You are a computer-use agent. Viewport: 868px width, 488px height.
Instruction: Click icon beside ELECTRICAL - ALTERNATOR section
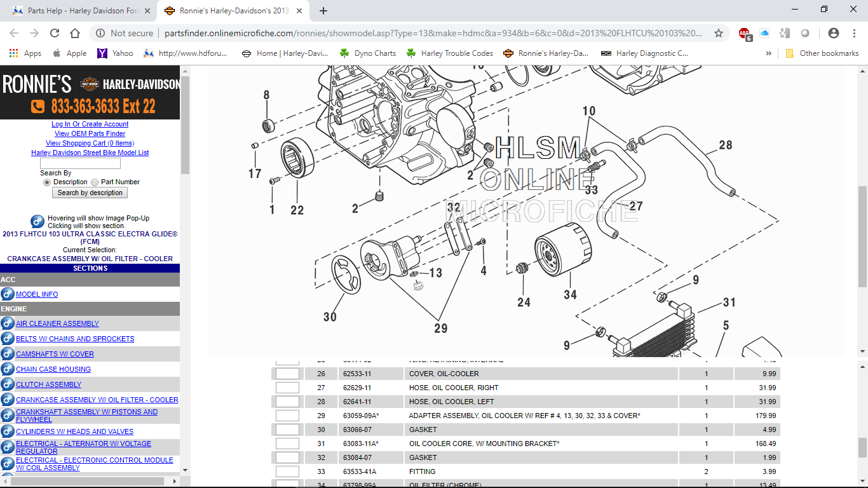(x=8, y=447)
